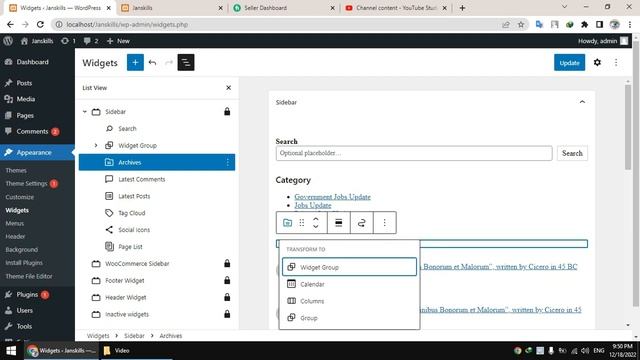Reload the browser page

coord(40,24)
